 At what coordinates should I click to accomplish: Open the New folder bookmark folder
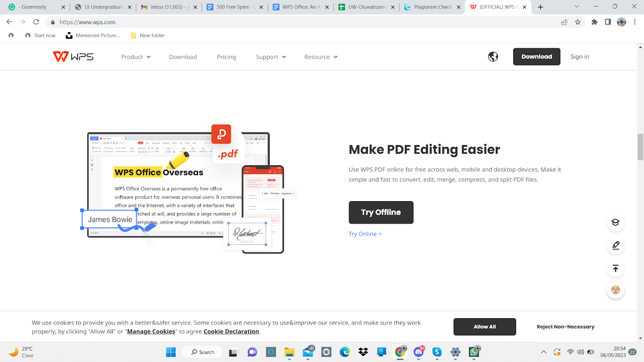(148, 35)
